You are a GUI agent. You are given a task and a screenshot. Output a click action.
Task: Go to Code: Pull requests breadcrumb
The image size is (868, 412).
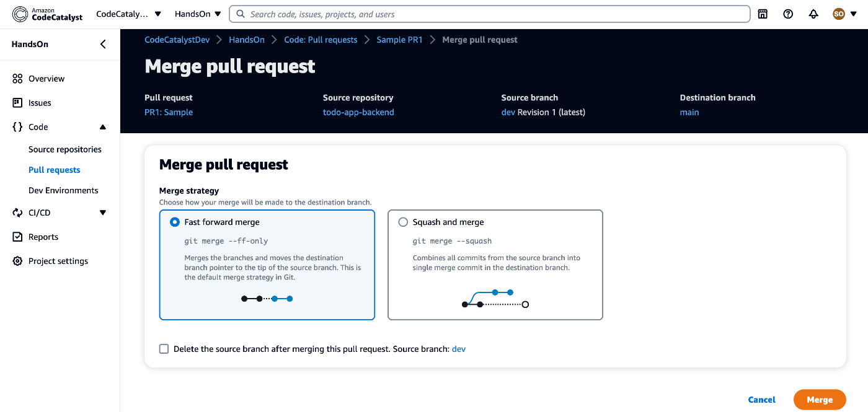(321, 40)
